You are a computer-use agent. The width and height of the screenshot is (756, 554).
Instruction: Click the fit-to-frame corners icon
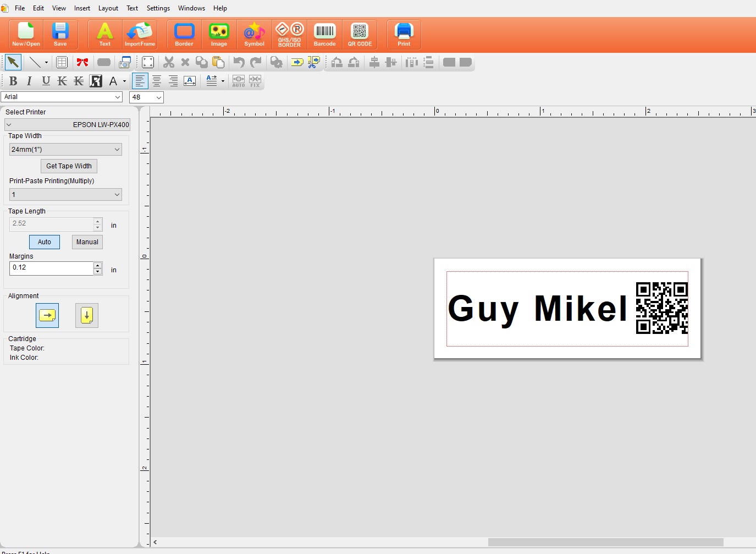coord(148,63)
